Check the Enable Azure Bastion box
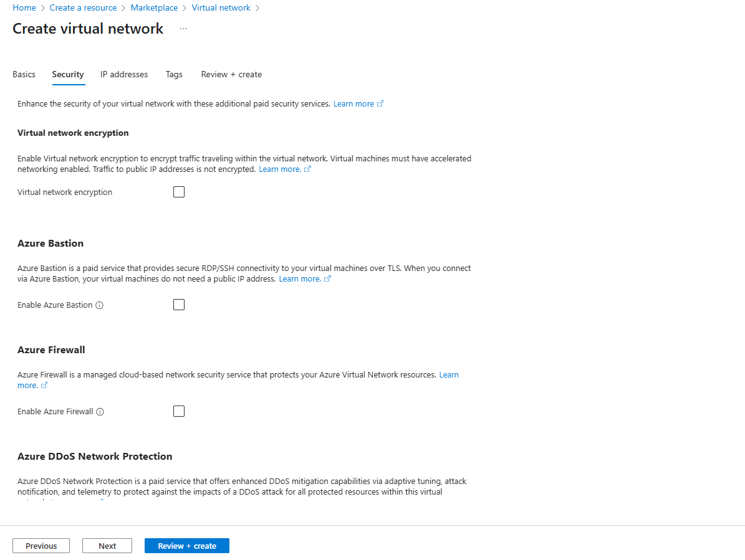The width and height of the screenshot is (745, 560). 179,305
